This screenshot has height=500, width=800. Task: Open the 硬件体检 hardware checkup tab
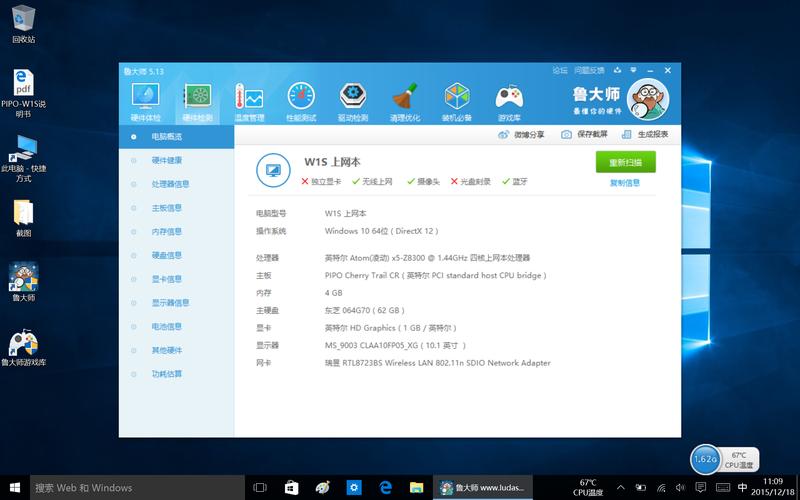[x=145, y=103]
